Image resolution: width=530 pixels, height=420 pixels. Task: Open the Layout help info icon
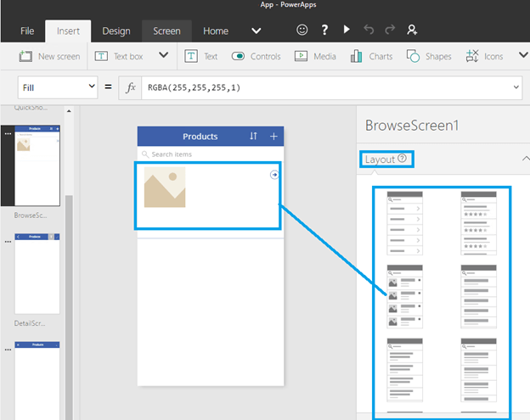402,159
